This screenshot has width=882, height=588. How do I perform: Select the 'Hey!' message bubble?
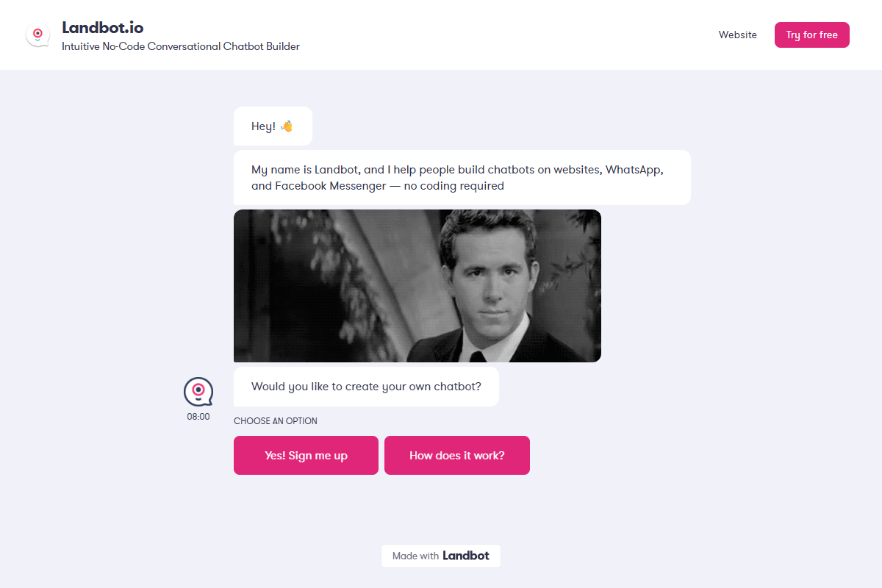272,126
